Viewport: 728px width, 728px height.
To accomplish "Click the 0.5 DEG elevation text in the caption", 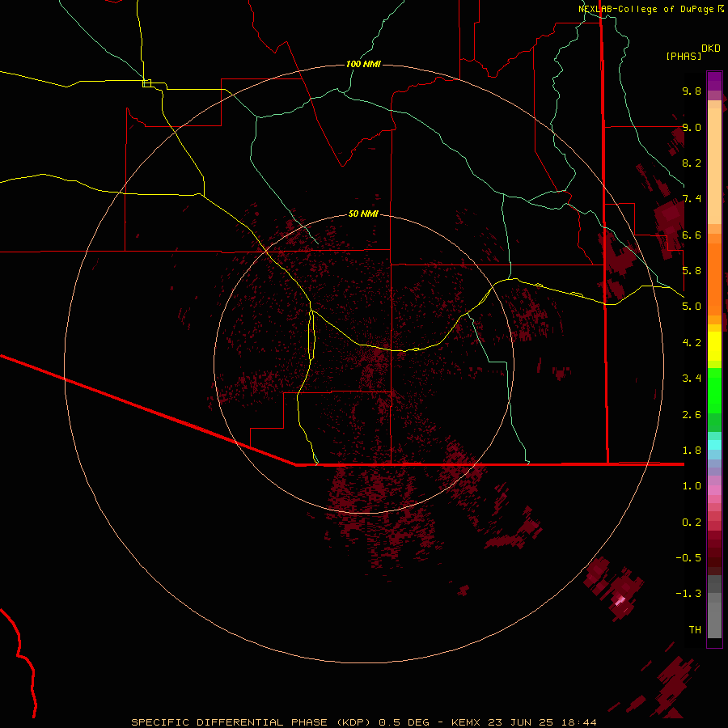I will point(404,722).
